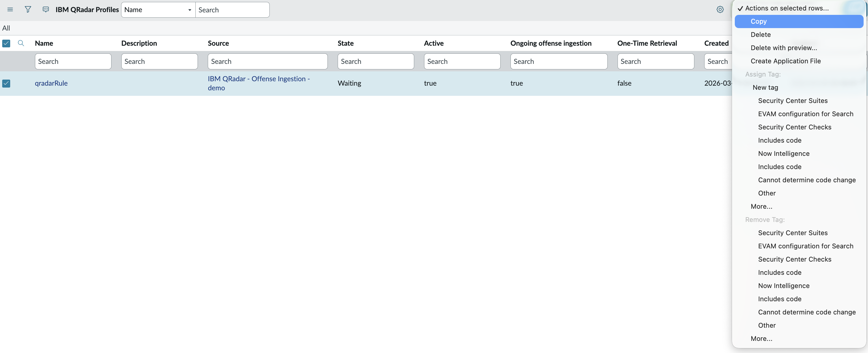
Task: Choose Create Application File option
Action: pos(799,61)
